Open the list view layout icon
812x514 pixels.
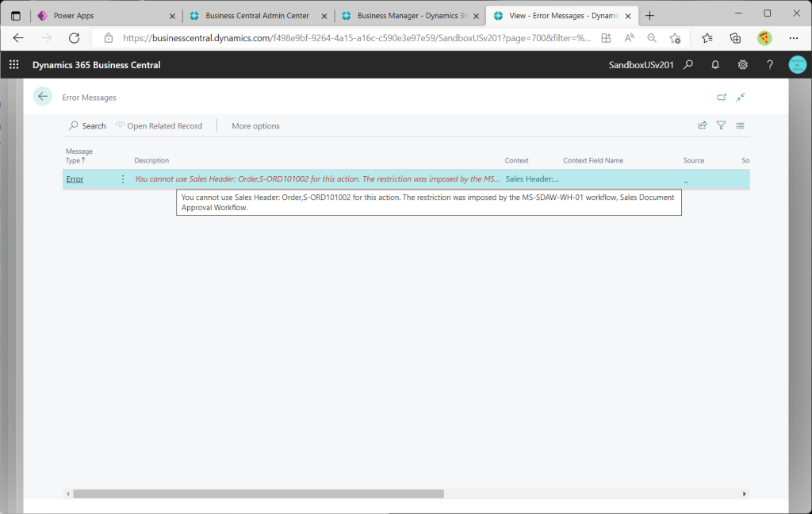coord(740,125)
